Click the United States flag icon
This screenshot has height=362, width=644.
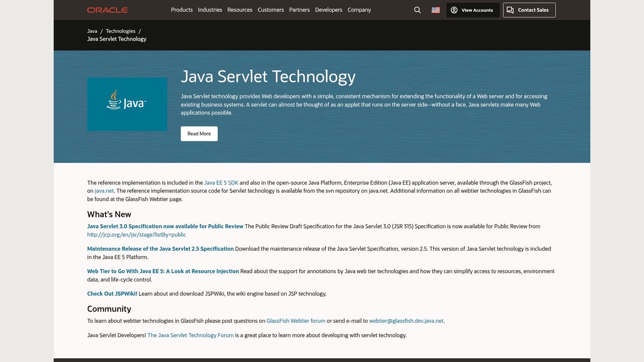pyautogui.click(x=435, y=10)
